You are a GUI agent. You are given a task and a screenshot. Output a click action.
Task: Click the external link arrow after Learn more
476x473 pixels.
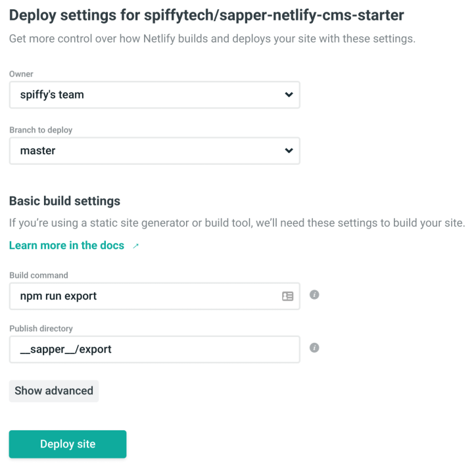coord(136,246)
